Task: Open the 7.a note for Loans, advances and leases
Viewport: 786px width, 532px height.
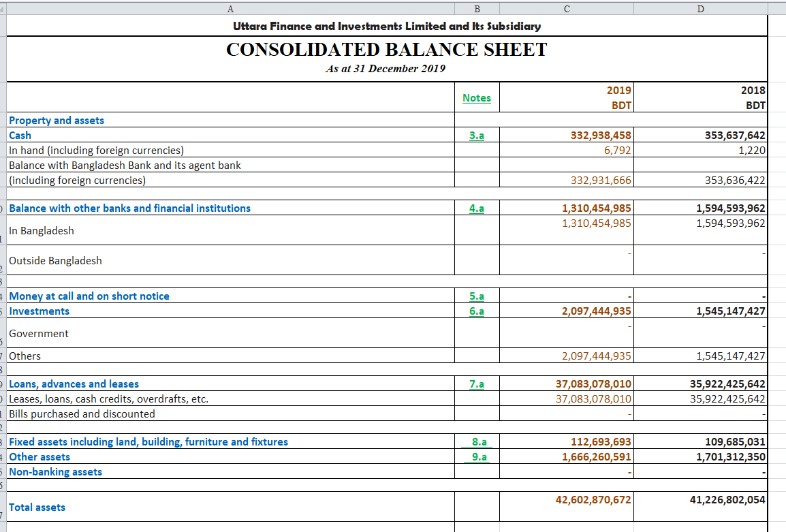Action: click(x=476, y=384)
